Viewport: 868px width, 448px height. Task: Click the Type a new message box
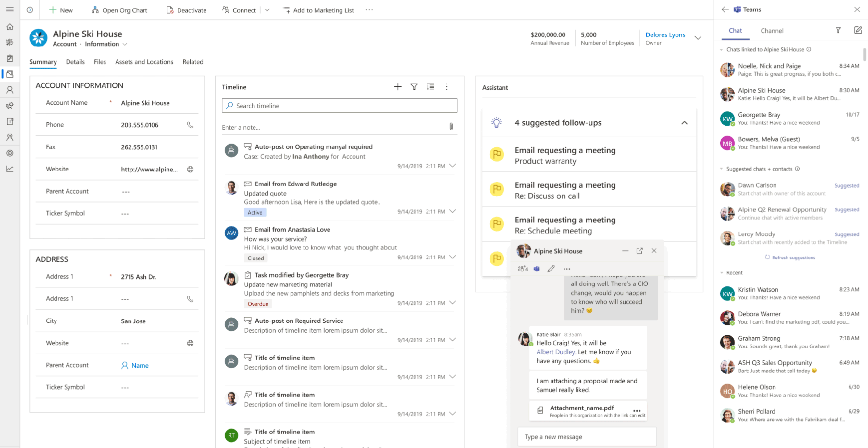587,437
